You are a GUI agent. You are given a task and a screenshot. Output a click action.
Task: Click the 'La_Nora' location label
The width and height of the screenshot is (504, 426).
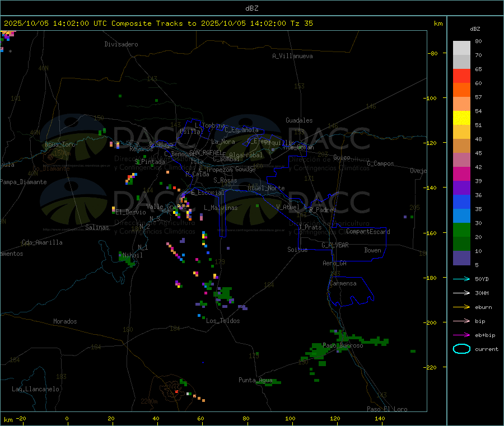(223, 142)
